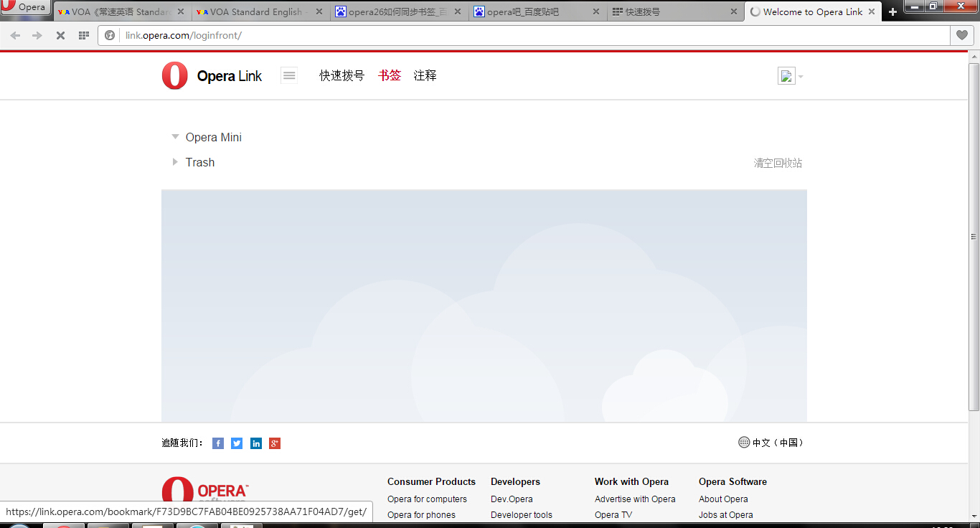Open Advertise with Opera link

pos(635,499)
